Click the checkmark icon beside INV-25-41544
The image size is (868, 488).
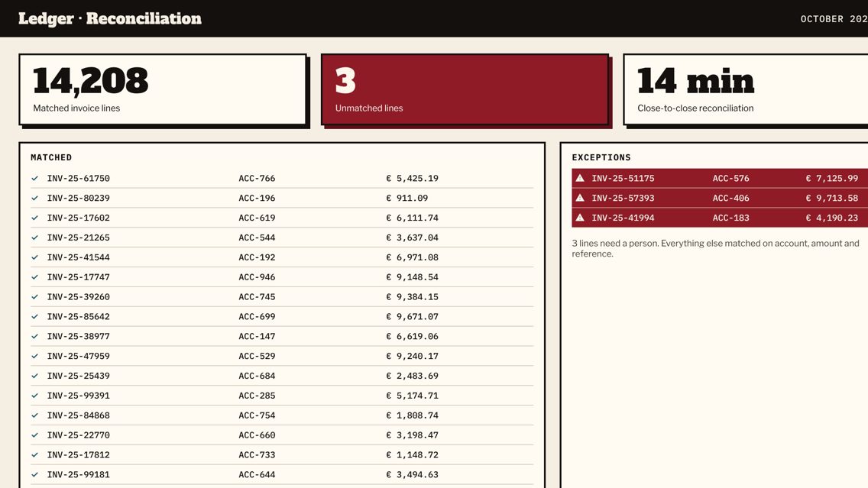(x=35, y=257)
